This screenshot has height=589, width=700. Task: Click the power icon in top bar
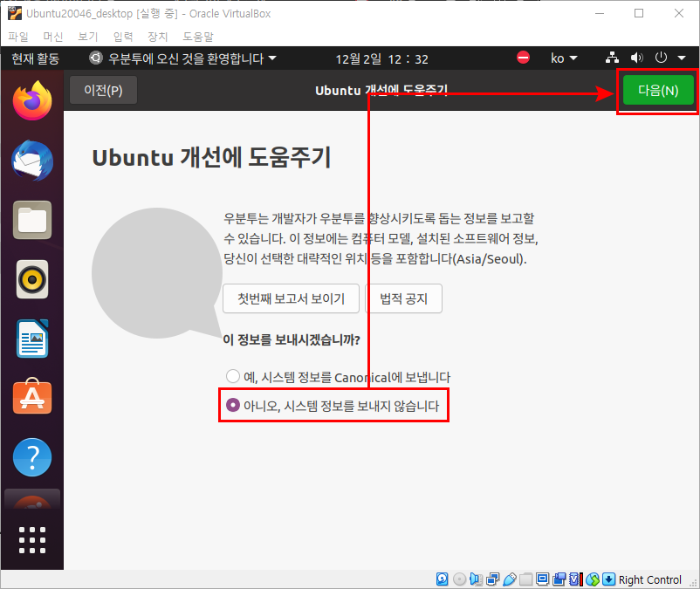tap(661, 58)
